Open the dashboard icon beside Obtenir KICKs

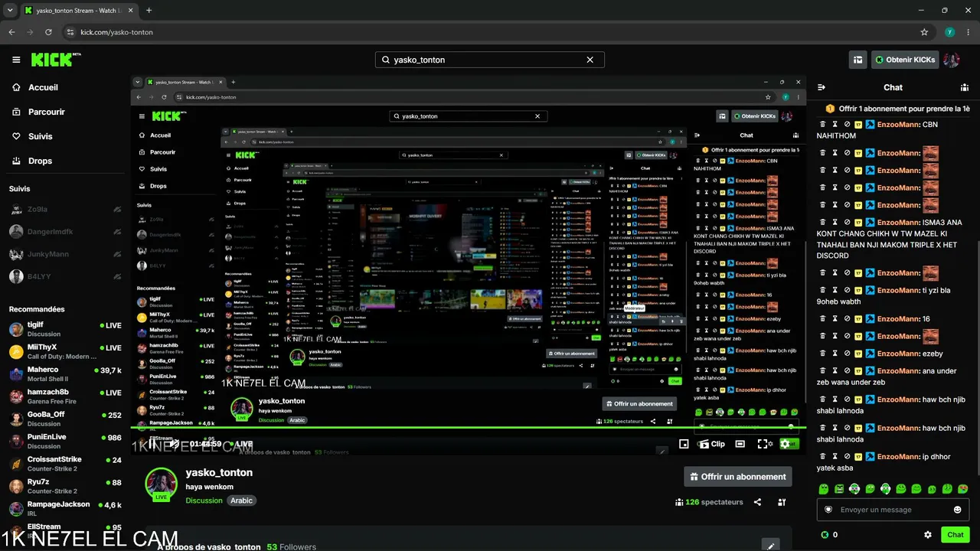(x=858, y=60)
